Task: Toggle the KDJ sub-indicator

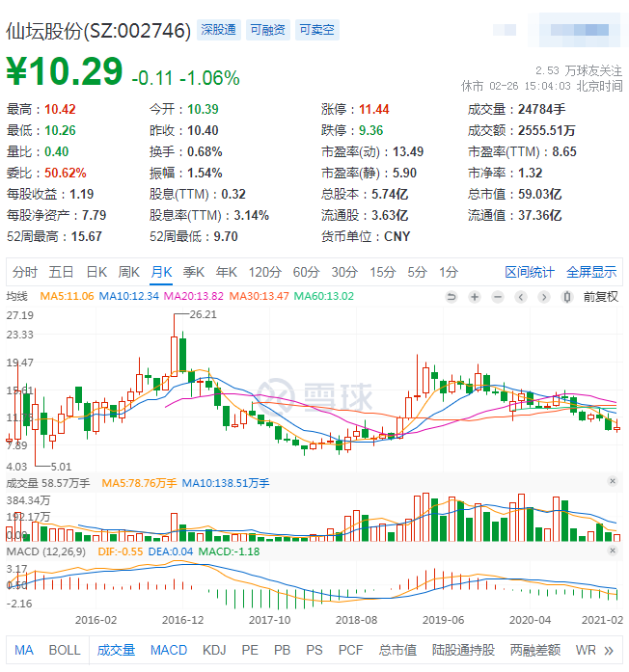Action: coord(214,651)
